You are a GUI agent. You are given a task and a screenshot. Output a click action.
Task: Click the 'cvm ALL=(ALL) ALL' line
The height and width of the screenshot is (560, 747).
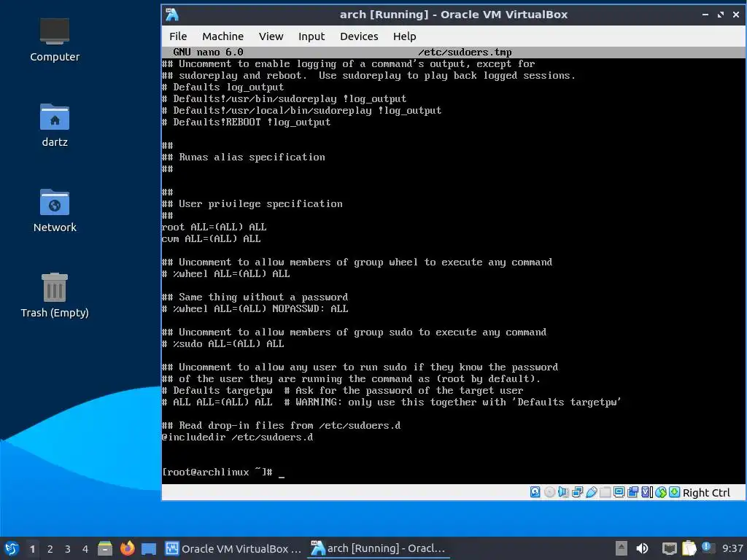(x=211, y=239)
